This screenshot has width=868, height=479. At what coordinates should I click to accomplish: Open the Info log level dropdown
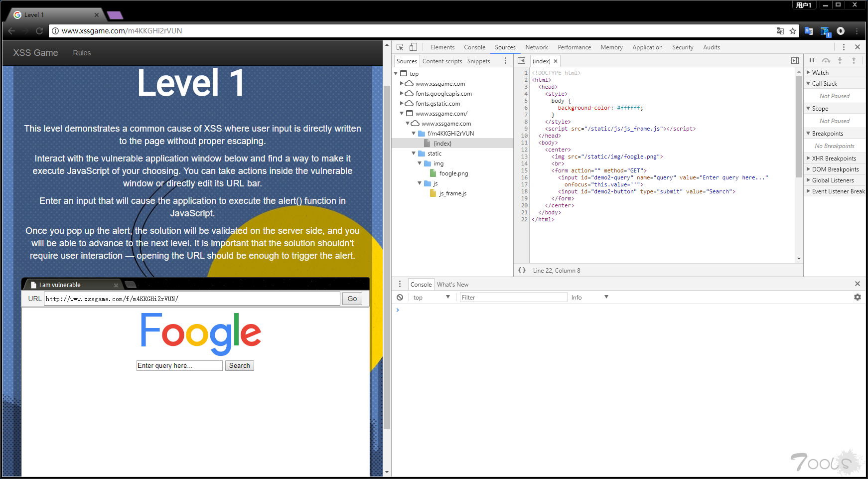pyautogui.click(x=589, y=297)
